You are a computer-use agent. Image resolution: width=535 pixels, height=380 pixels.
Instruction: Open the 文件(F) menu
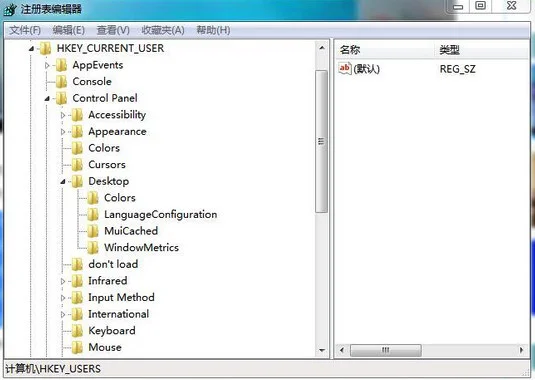pyautogui.click(x=25, y=30)
